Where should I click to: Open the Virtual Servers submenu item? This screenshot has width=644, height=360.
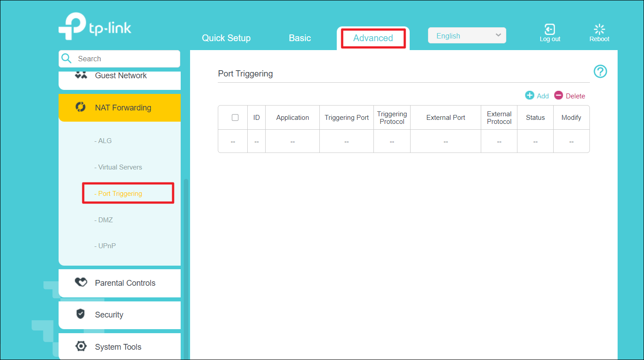119,167
